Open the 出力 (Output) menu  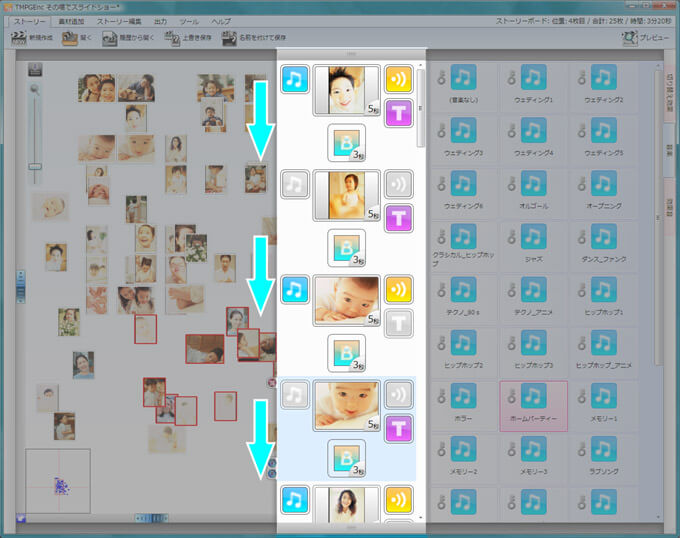(x=160, y=21)
